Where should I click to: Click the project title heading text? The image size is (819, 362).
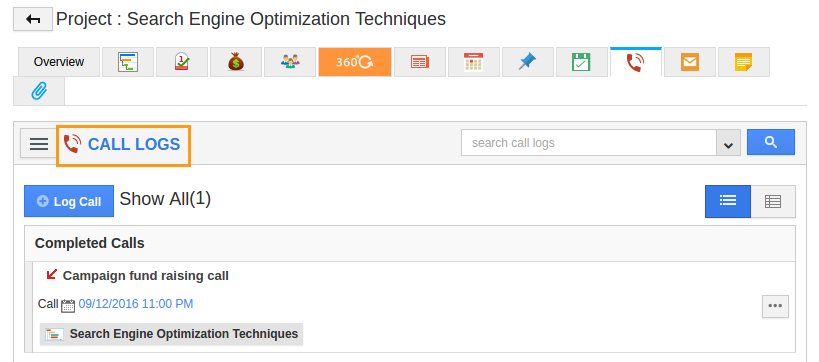pos(251,19)
